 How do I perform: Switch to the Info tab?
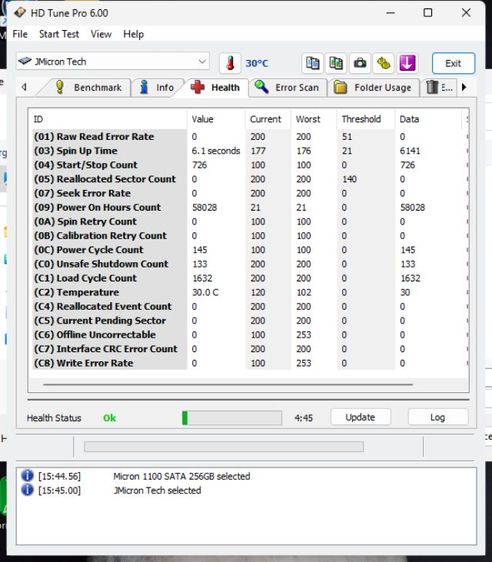(x=157, y=87)
